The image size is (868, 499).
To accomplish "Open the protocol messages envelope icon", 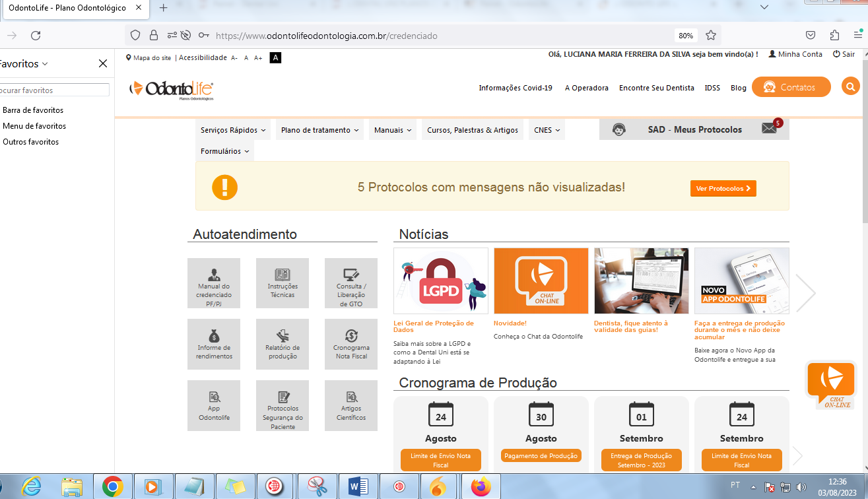I will [x=770, y=128].
